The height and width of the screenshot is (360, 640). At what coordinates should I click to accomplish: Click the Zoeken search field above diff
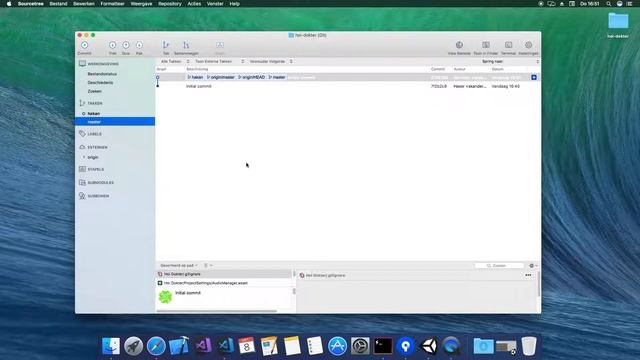click(500, 265)
